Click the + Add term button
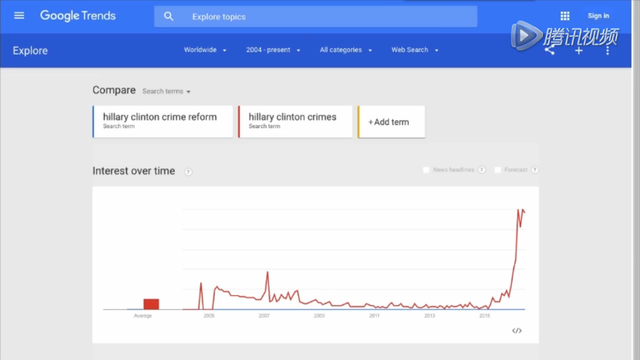This screenshot has width=640, height=360. click(391, 122)
